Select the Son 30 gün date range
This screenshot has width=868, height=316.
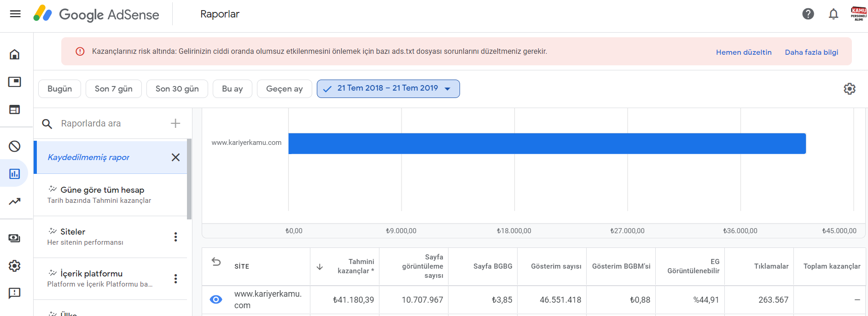tap(177, 89)
